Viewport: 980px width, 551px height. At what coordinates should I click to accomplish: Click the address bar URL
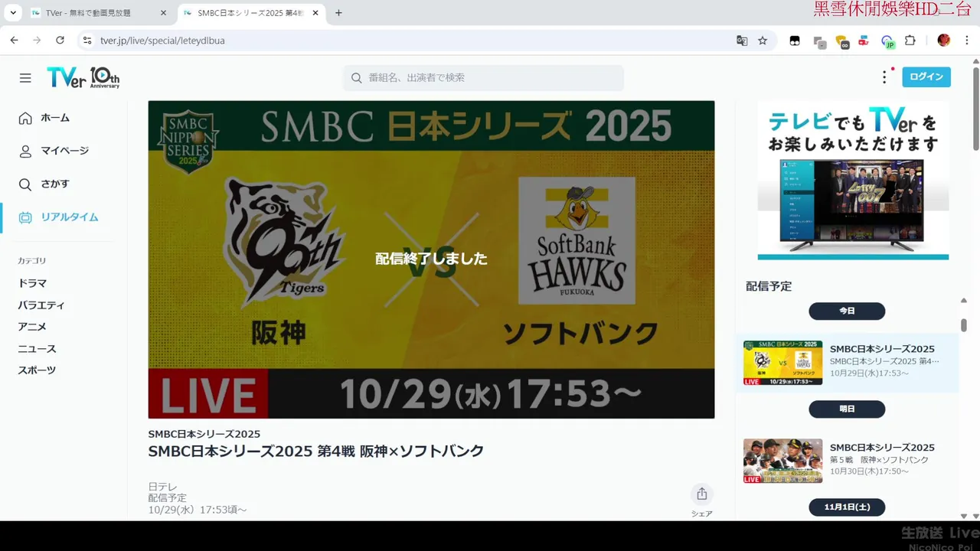(162, 41)
